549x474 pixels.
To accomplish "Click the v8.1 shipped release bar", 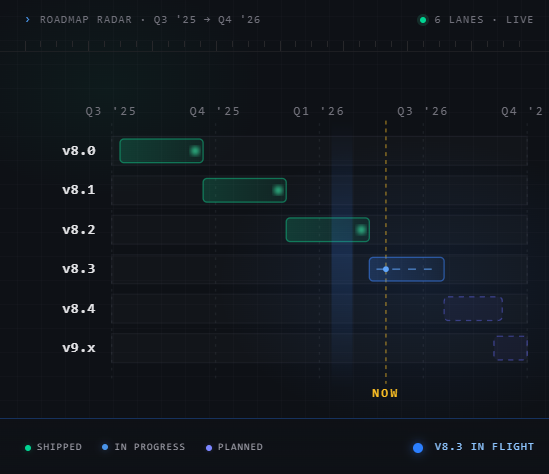I will [245, 190].
